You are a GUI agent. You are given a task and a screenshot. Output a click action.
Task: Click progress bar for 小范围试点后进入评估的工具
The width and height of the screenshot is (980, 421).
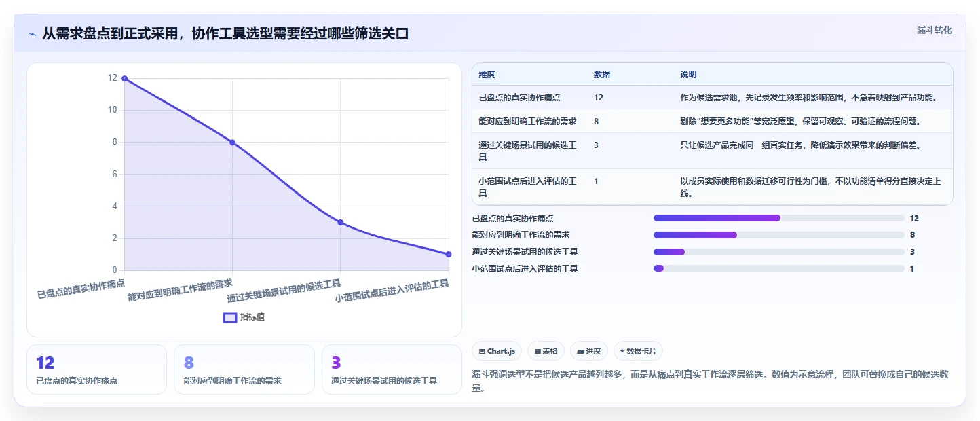coord(778,268)
